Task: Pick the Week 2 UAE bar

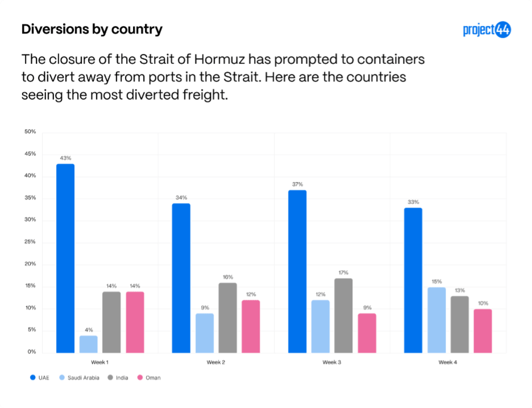Action: click(x=181, y=278)
